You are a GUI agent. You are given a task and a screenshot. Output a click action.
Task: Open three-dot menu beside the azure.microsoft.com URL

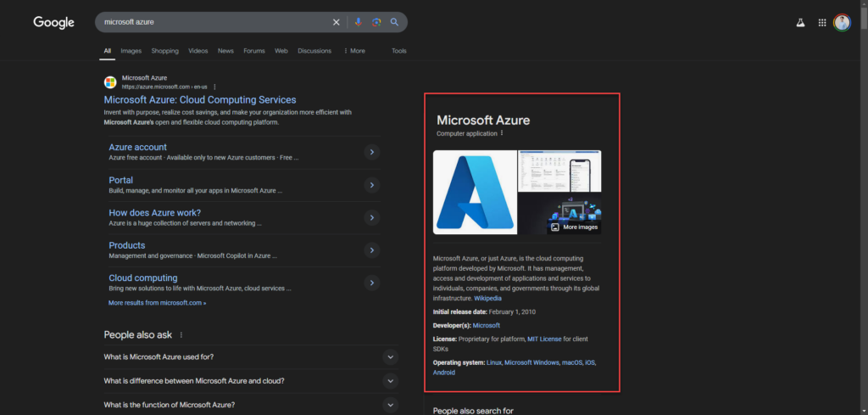click(x=214, y=87)
